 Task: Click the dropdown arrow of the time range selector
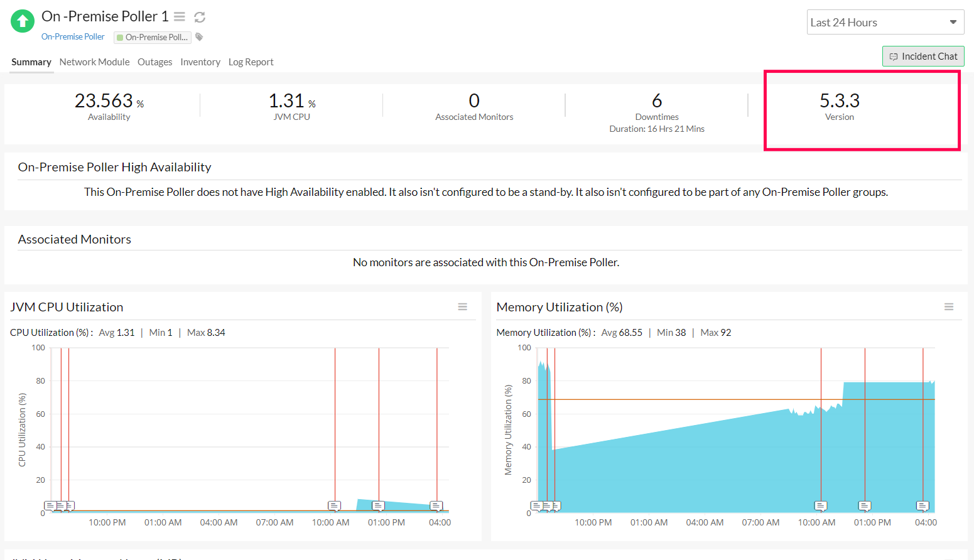tap(953, 22)
